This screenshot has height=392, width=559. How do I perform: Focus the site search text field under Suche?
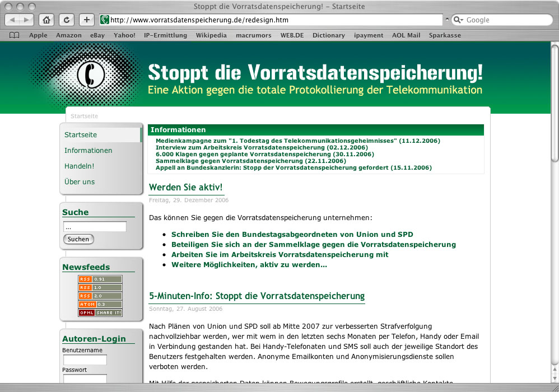point(95,227)
